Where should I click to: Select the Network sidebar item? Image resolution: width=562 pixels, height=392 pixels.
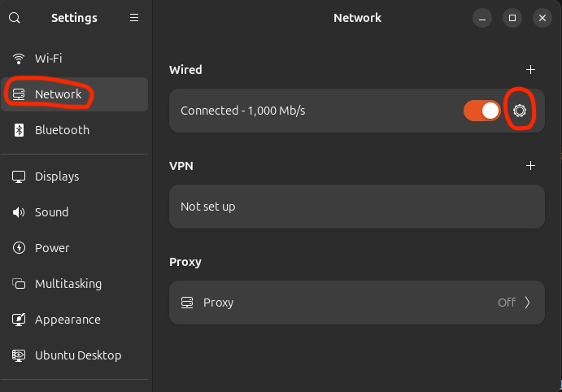pos(75,94)
